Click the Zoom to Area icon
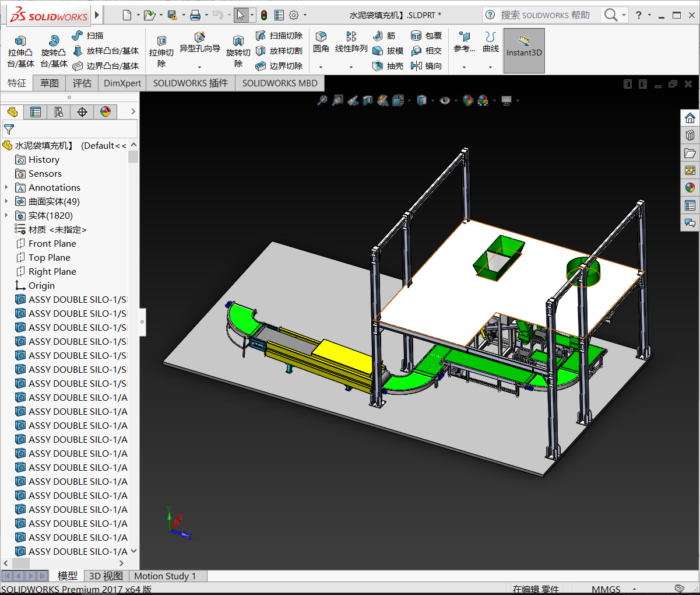This screenshot has width=700, height=595. (x=337, y=100)
